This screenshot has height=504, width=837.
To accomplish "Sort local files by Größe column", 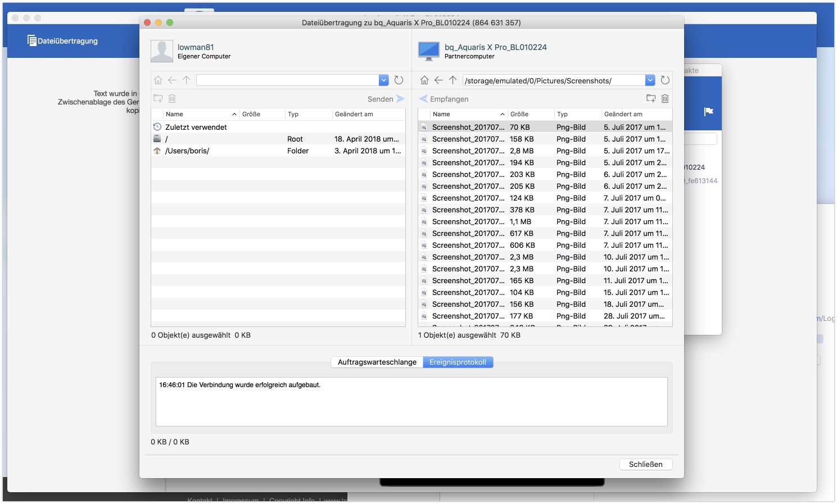I will click(261, 114).
